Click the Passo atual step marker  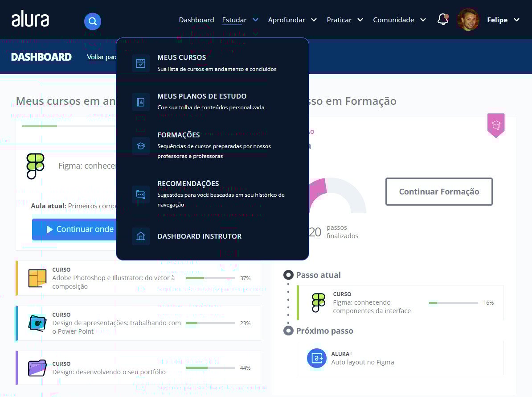click(288, 275)
